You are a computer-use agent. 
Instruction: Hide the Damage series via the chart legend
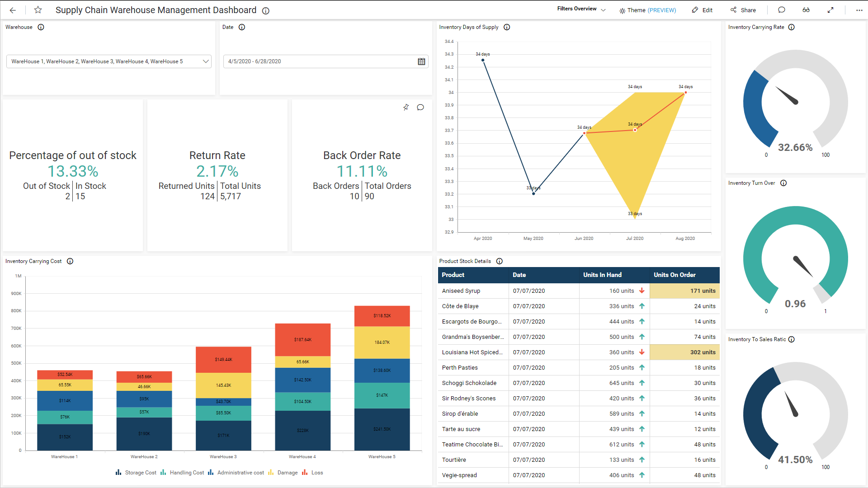click(287, 472)
